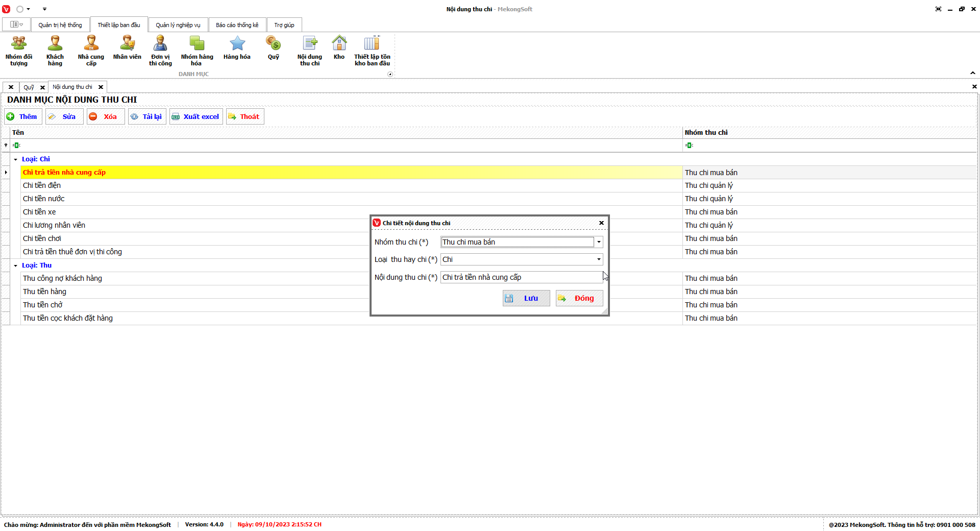Click the Version: 4.4.0 status text

coord(204,524)
